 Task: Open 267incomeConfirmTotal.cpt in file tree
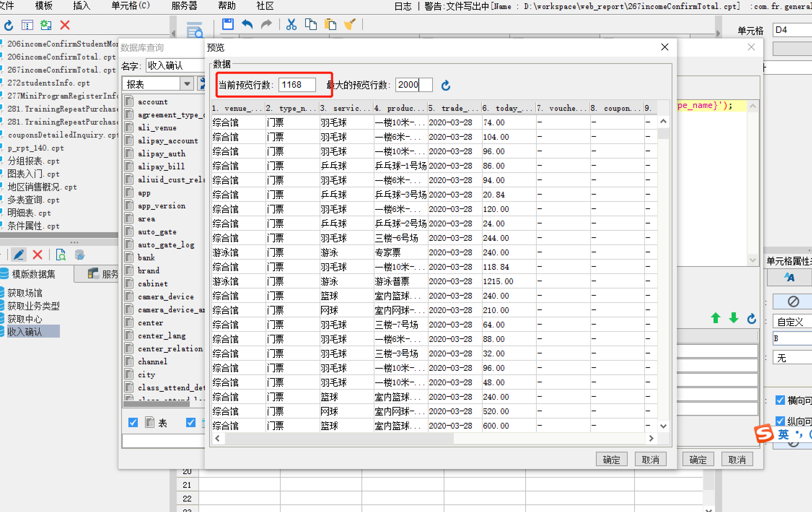coord(61,70)
